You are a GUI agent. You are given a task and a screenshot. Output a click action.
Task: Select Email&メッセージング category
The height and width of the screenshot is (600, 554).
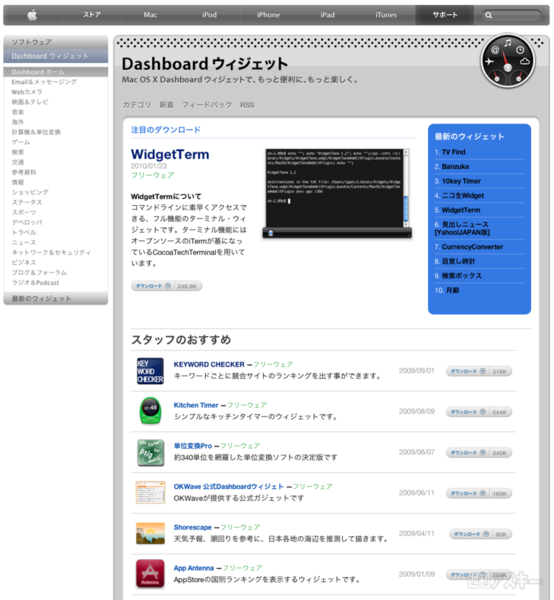44,82
